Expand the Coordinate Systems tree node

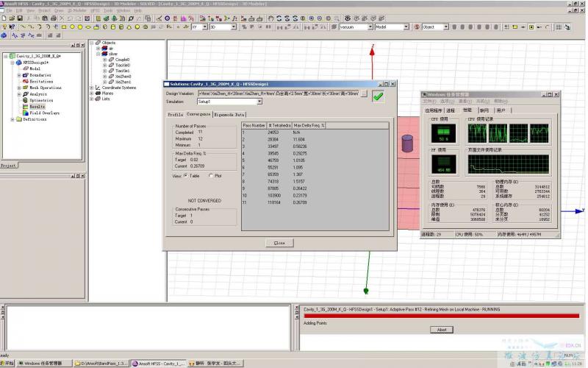92,88
